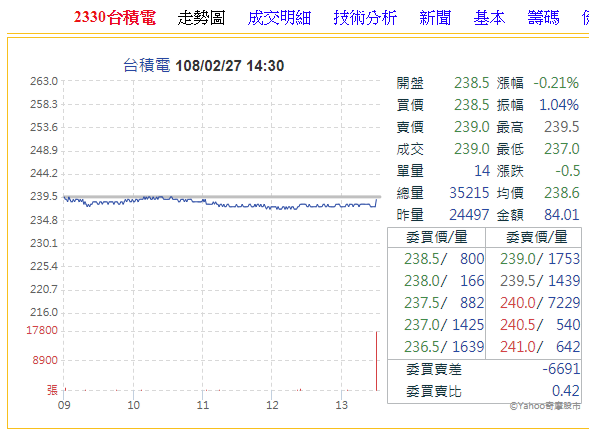Switch to the 成交明細 tab
Image resolution: width=589 pixels, height=436 pixels.
click(x=279, y=18)
